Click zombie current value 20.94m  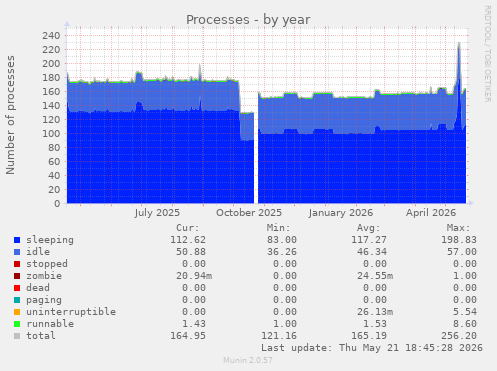(x=194, y=276)
